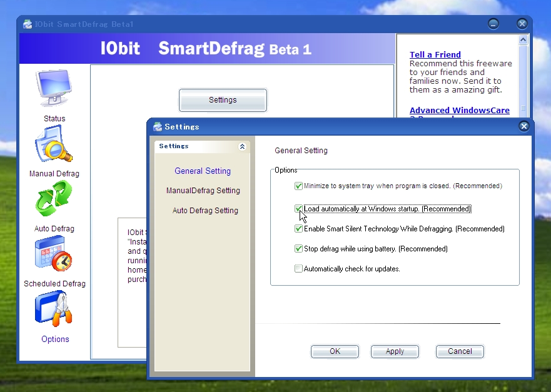The width and height of the screenshot is (551, 392).
Task: Select the Manual Defrag magnifier icon
Action: click(x=53, y=144)
